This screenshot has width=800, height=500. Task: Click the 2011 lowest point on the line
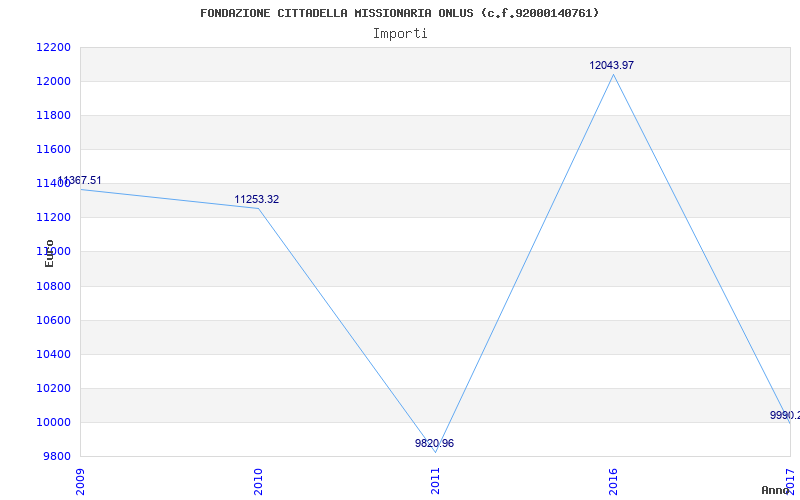436,453
